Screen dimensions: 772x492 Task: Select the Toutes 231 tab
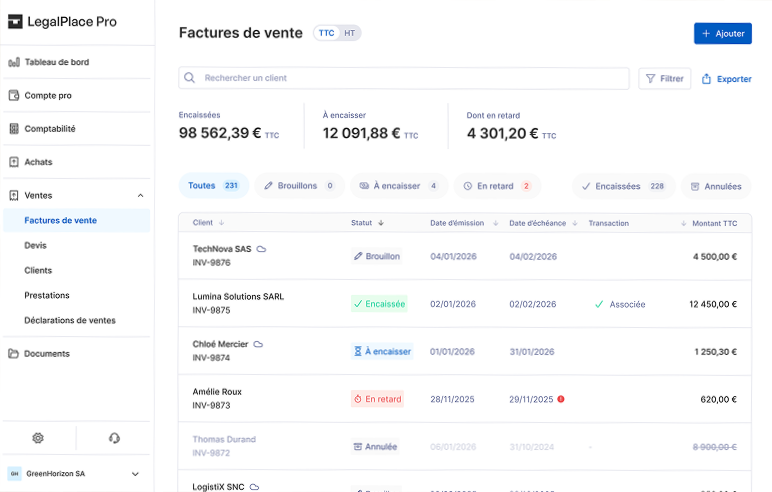pyautogui.click(x=214, y=186)
